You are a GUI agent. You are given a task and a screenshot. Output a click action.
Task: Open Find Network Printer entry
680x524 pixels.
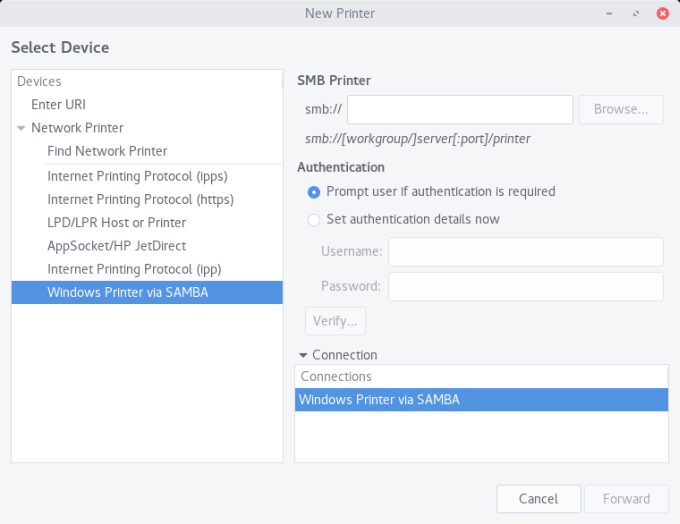(107, 151)
